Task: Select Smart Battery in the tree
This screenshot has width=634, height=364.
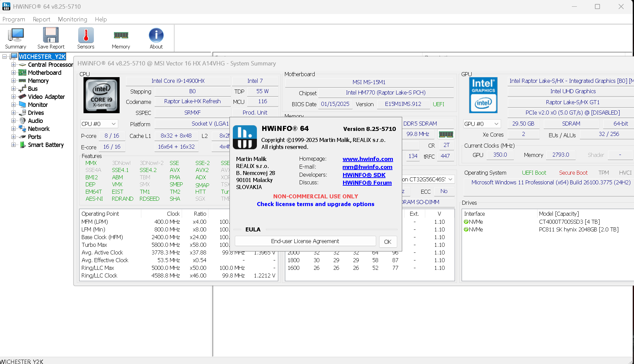Action: click(x=46, y=145)
